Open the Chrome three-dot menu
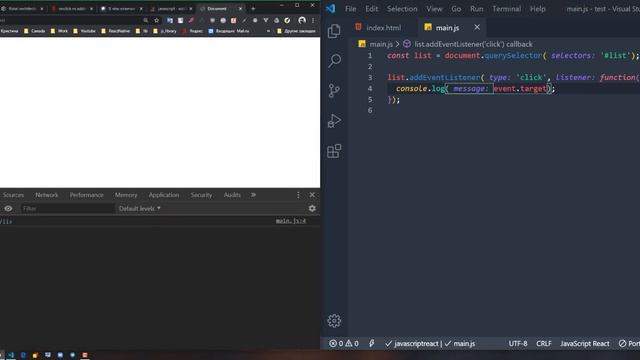Screen dimensions: 640x360 coord(313,20)
